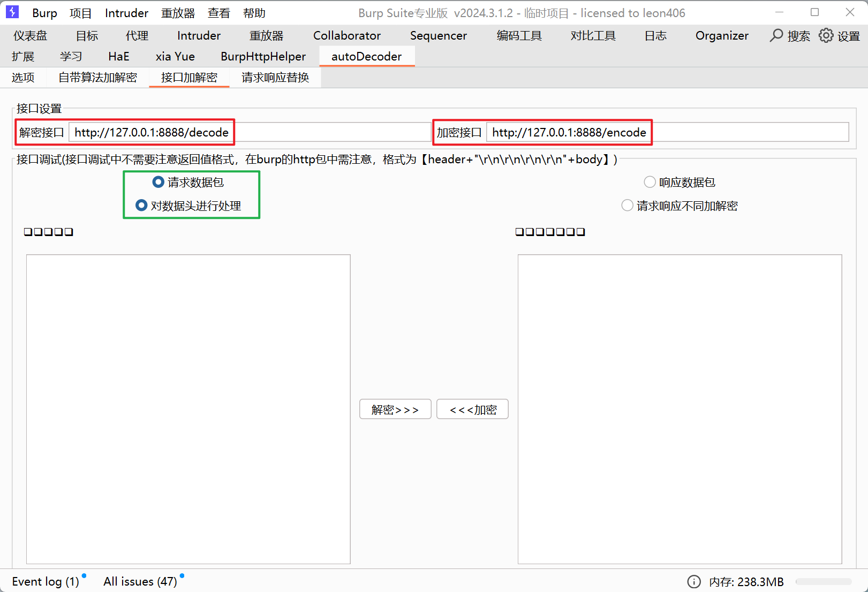Open the 重放器 menu in menu bar
868x592 pixels.
pos(178,13)
